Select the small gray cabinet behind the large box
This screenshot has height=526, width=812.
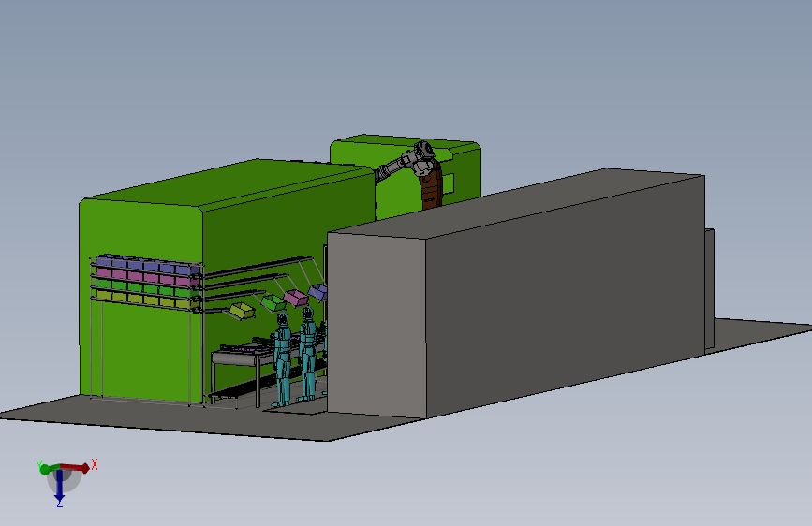point(710,290)
